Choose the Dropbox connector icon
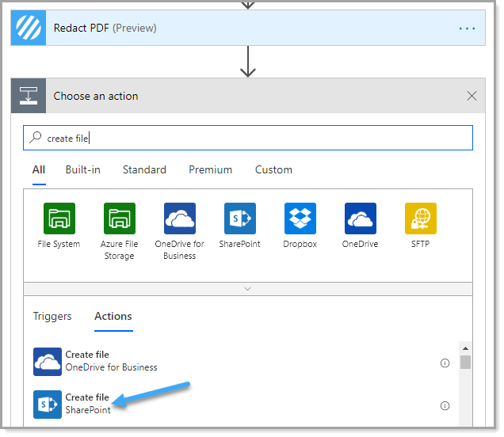Image resolution: width=504 pixels, height=437 pixels. tap(300, 218)
